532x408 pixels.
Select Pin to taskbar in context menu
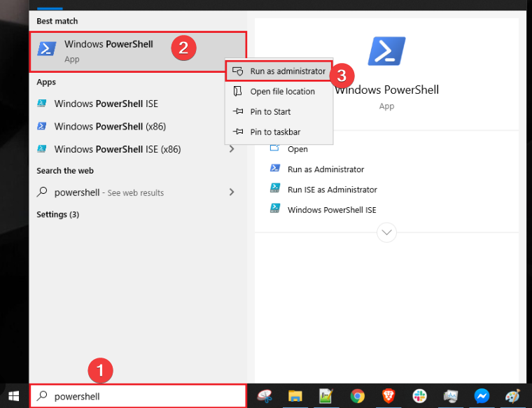click(x=278, y=132)
